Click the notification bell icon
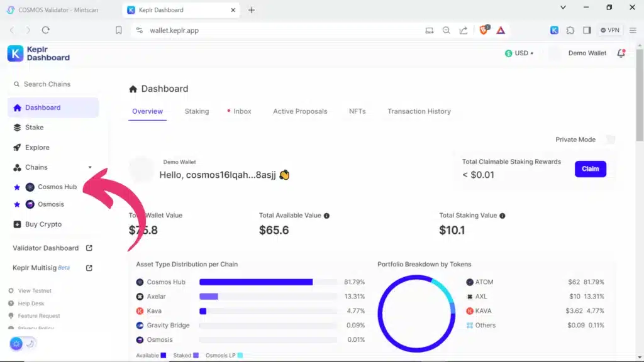 tap(621, 53)
